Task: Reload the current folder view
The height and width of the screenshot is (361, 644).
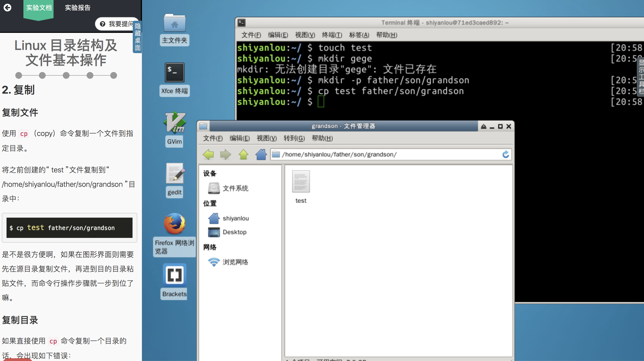Action: [505, 154]
